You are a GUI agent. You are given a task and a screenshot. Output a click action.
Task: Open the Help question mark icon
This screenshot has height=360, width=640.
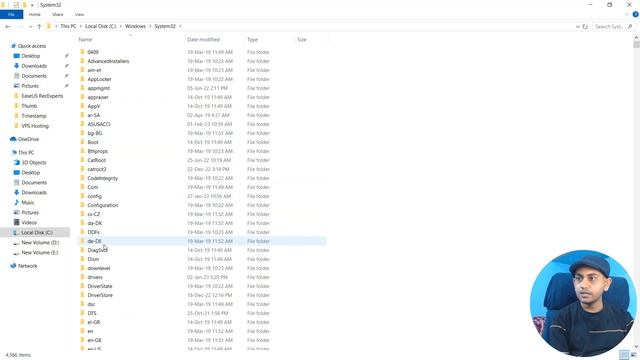[x=636, y=14]
